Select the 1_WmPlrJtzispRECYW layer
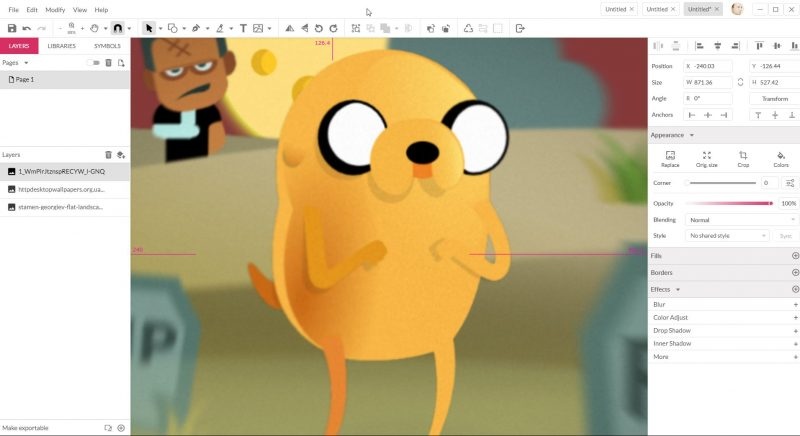This screenshot has height=436, width=800. tap(65, 171)
